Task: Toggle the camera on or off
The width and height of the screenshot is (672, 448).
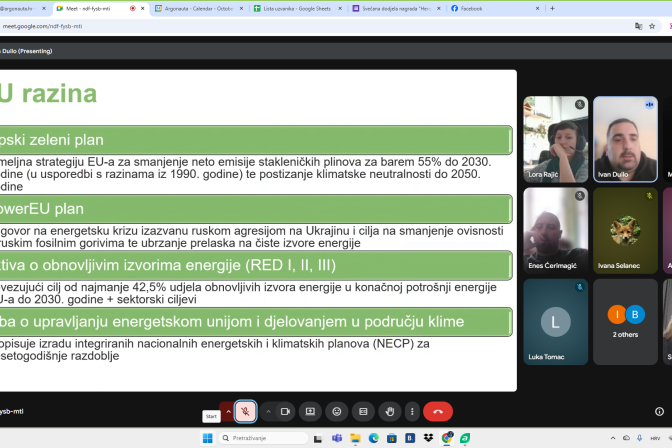Action: (285, 411)
